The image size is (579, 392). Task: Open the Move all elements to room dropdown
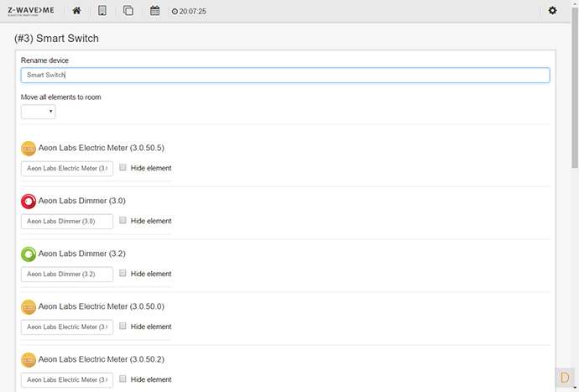38,112
